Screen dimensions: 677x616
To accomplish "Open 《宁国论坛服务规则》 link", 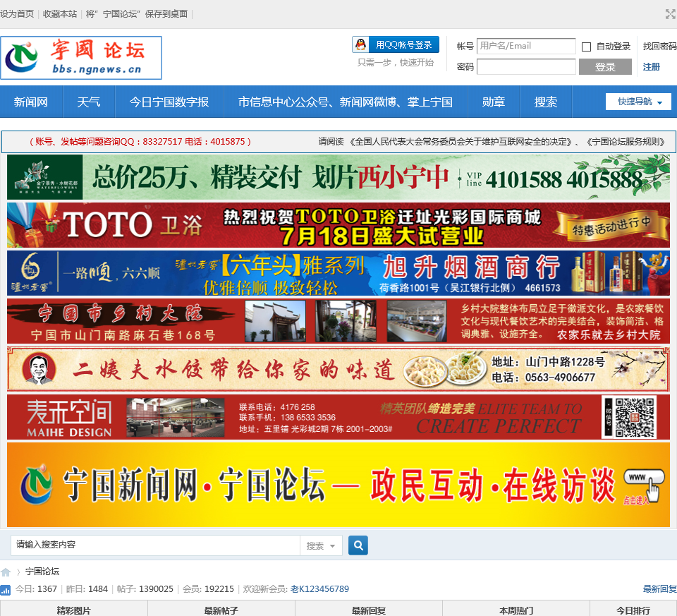I will pos(626,142).
